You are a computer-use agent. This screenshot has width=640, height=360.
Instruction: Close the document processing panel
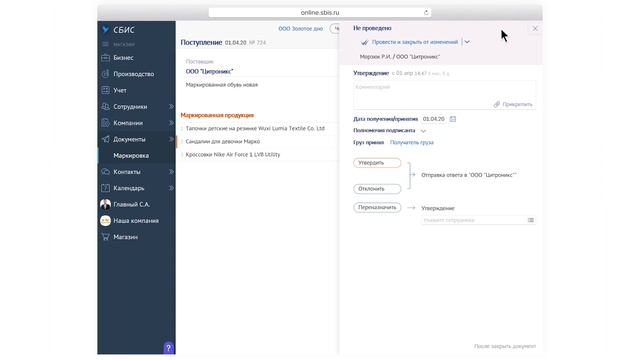(x=535, y=29)
